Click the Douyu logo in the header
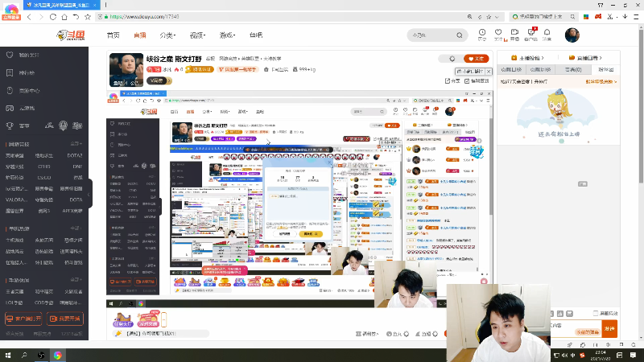644x362 pixels. (x=71, y=35)
